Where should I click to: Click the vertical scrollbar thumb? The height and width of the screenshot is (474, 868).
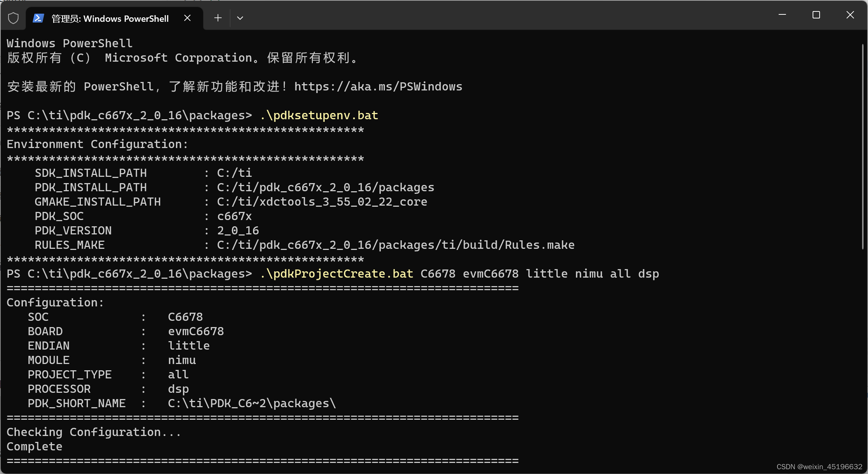coord(863,147)
